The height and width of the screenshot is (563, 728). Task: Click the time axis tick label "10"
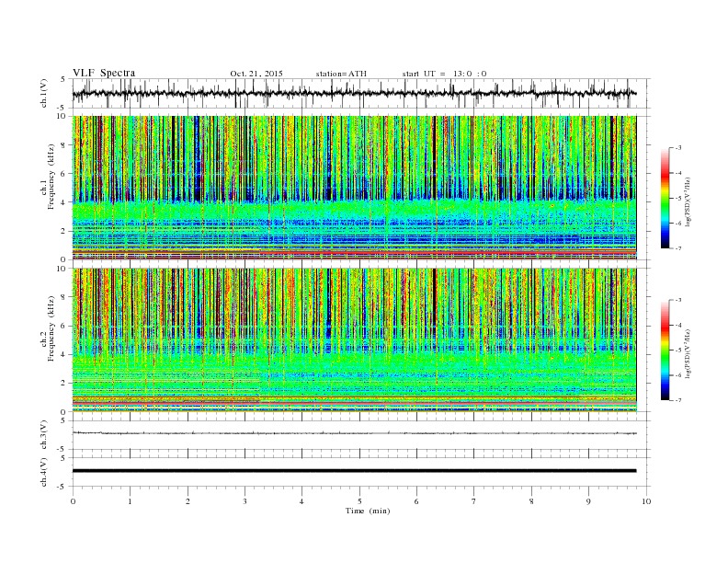[646, 501]
